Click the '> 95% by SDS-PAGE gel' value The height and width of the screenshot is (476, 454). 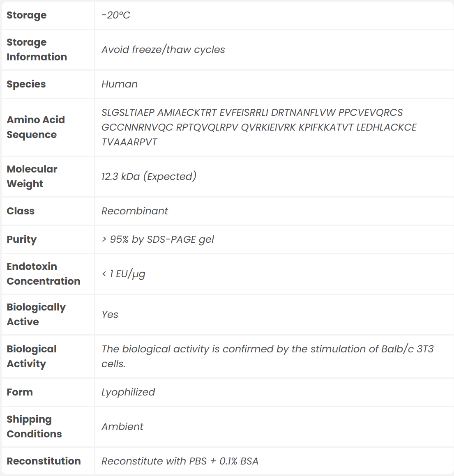point(158,239)
